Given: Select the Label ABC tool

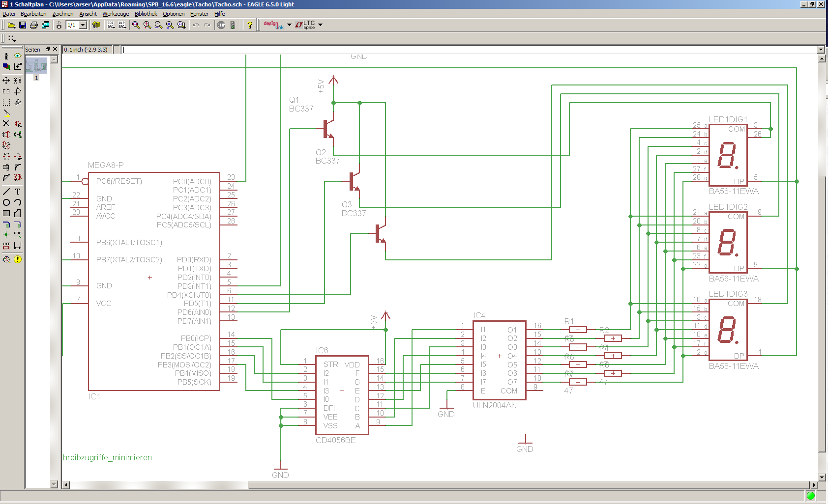Looking at the screenshot, I should (x=18, y=235).
